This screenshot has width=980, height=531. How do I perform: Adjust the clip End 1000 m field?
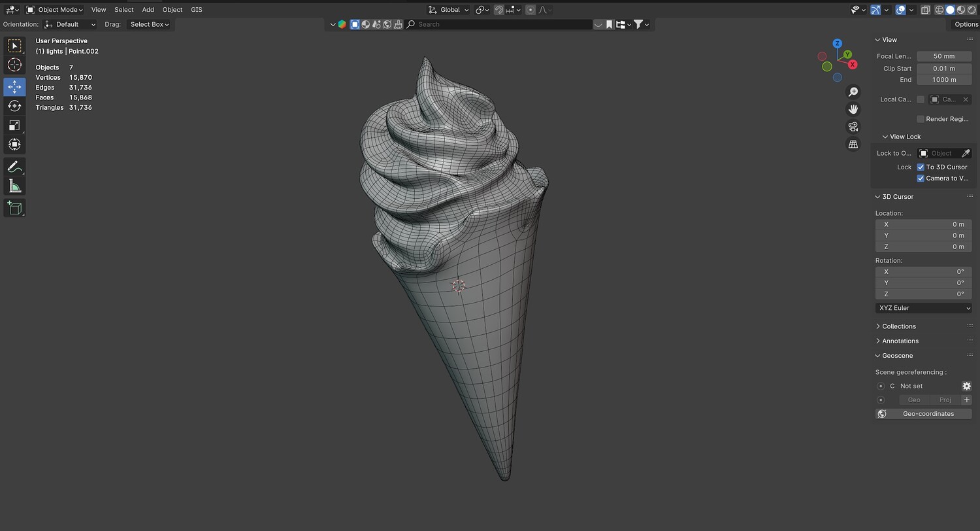point(944,80)
